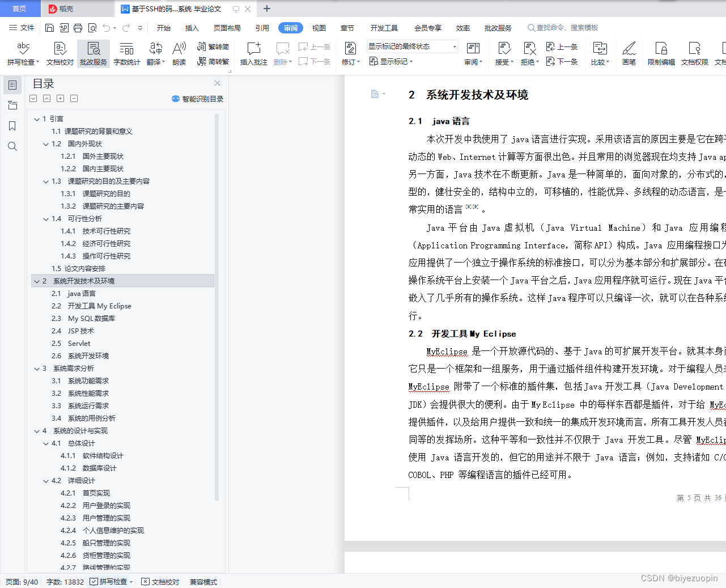Insert a comment with 插入批注
This screenshot has height=588, width=726.
(x=253, y=54)
